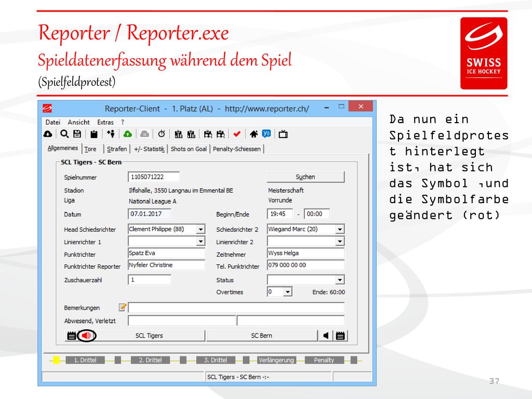The image size is (532, 399).
Task: Click the black speaker icon next to SC Bern
Action: tap(326, 336)
